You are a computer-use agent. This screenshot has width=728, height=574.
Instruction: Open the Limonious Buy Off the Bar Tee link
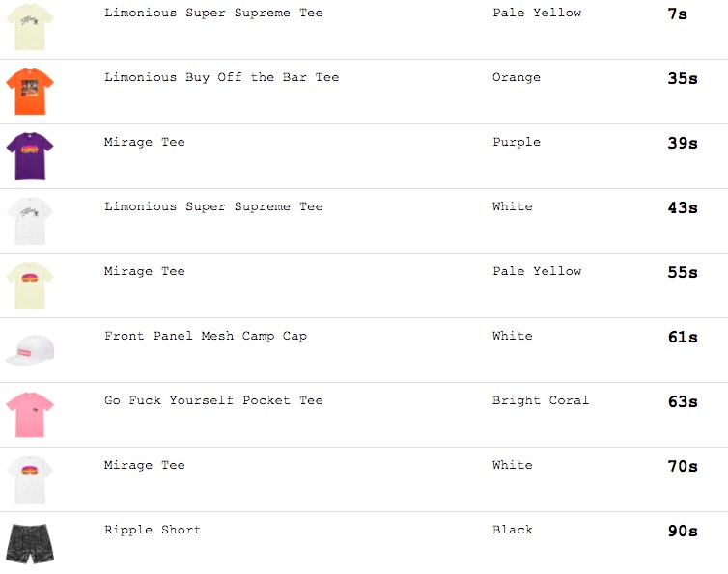221,77
